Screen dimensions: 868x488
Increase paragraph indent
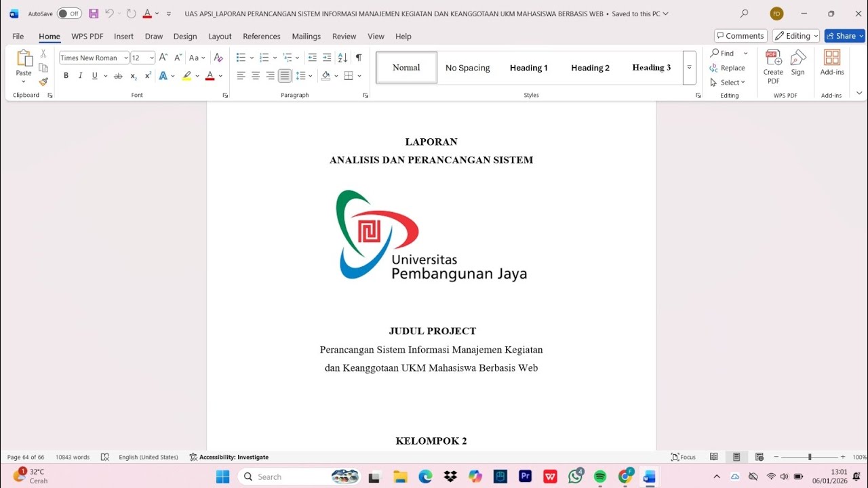pos(327,58)
